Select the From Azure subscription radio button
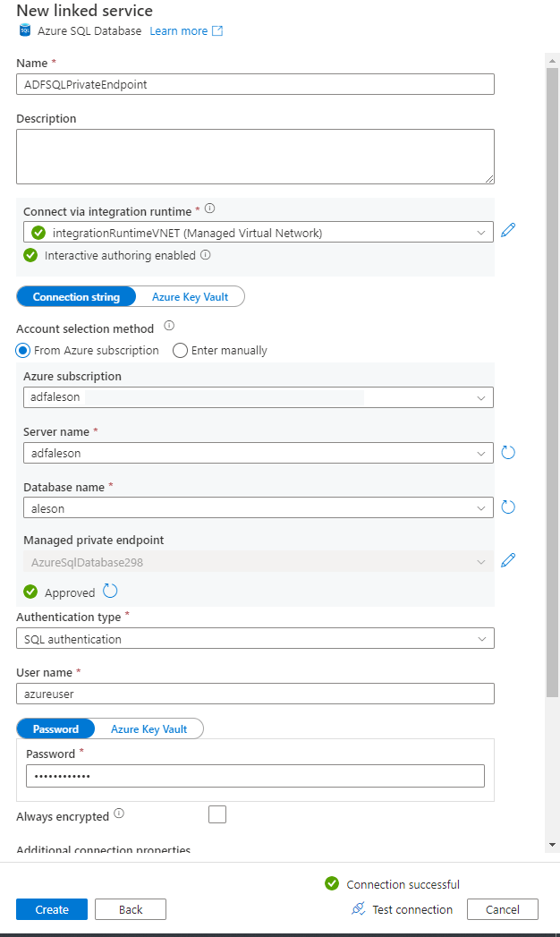Viewport: 560px width, 937px height. (x=21, y=350)
